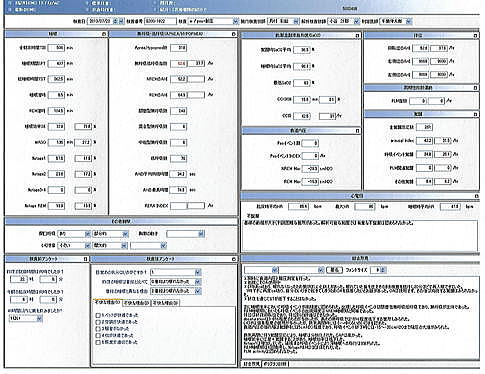Collapse the SpO2 panel header icon
485x374 pixels.
(x=357, y=35)
